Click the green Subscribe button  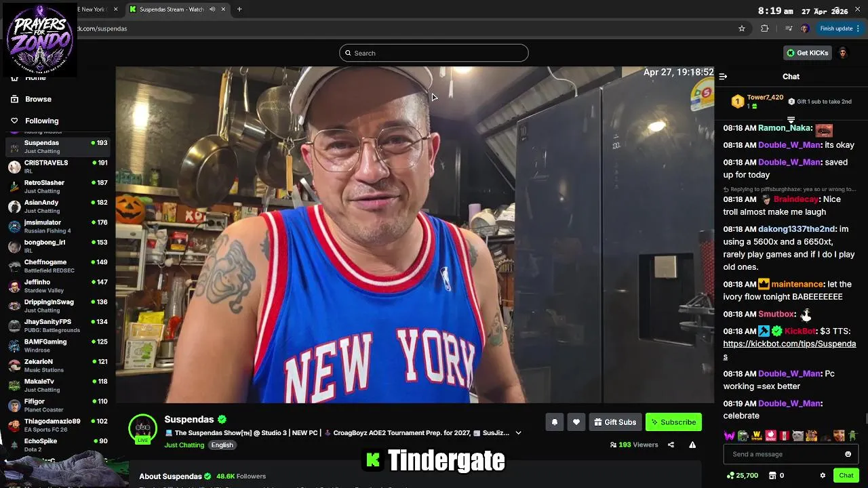[x=673, y=422]
